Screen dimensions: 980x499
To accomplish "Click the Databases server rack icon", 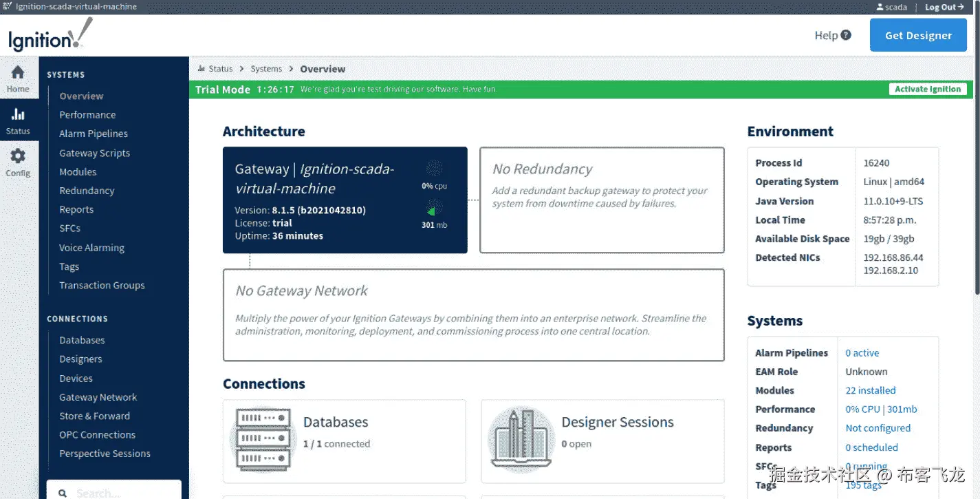I will 263,438.
